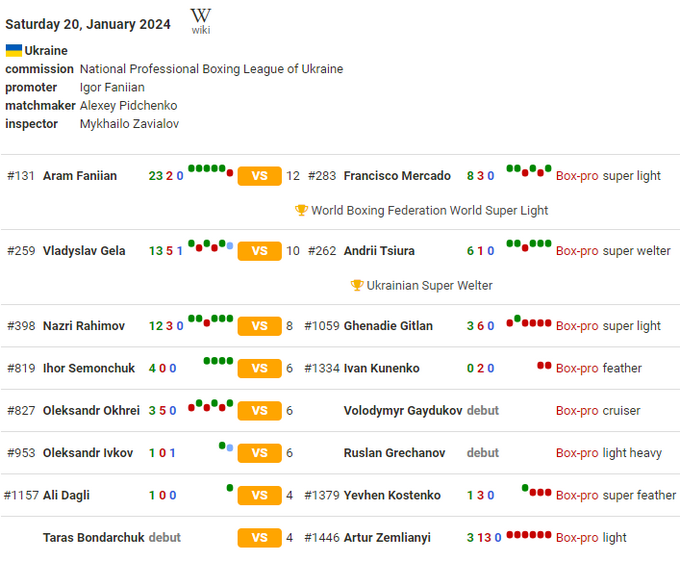Click the Ukraine flag icon

(x=14, y=50)
